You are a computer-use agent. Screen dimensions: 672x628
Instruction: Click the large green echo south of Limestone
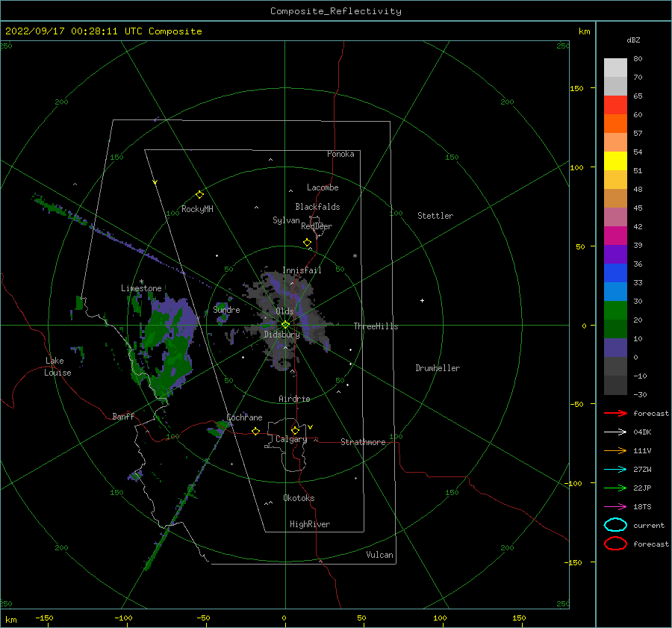click(x=167, y=347)
